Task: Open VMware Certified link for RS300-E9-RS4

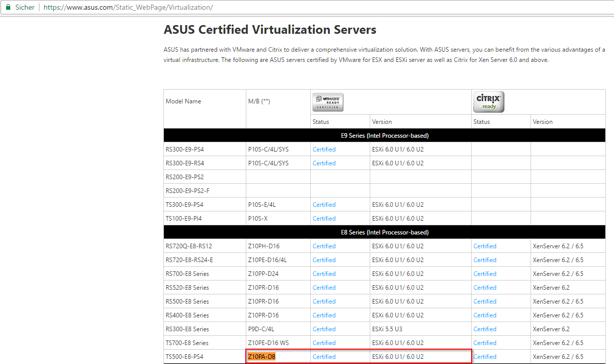Action: click(x=324, y=163)
